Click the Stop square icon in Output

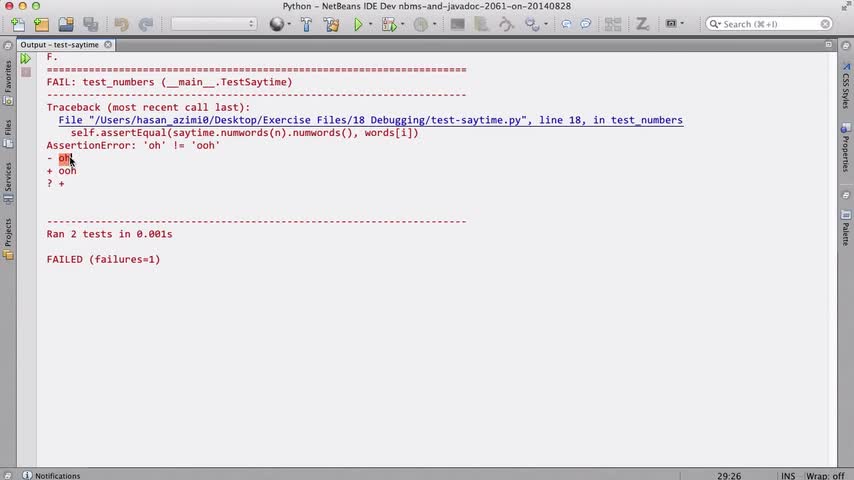(26, 72)
